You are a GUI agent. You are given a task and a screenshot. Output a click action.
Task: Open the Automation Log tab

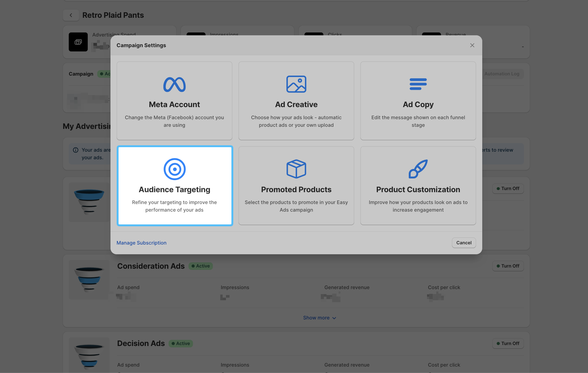pos(502,74)
